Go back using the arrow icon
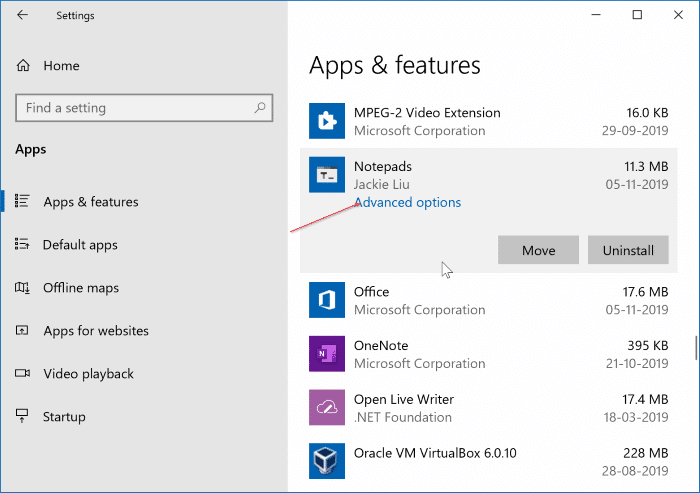 pos(22,15)
